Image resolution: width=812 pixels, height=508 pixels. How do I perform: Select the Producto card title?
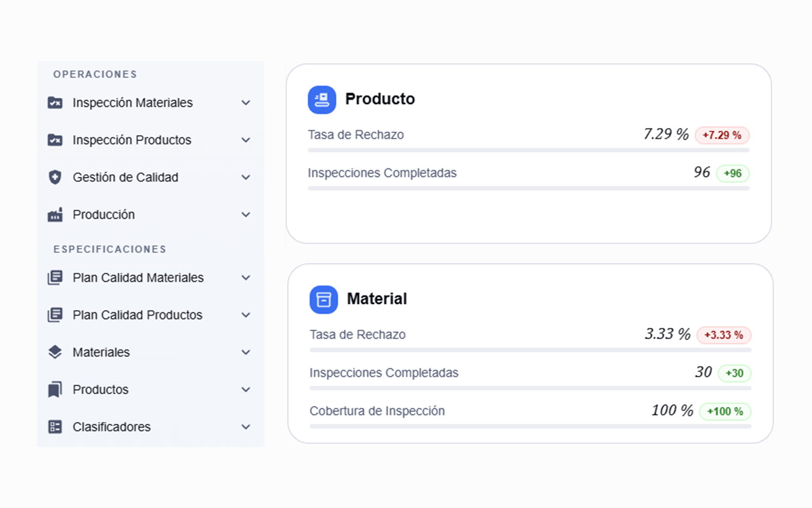(x=380, y=99)
